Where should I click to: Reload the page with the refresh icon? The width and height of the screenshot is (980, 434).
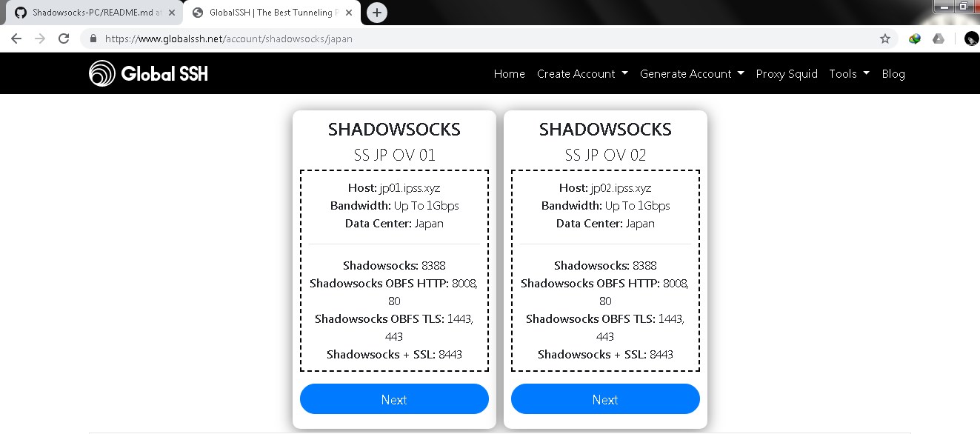pos(64,39)
